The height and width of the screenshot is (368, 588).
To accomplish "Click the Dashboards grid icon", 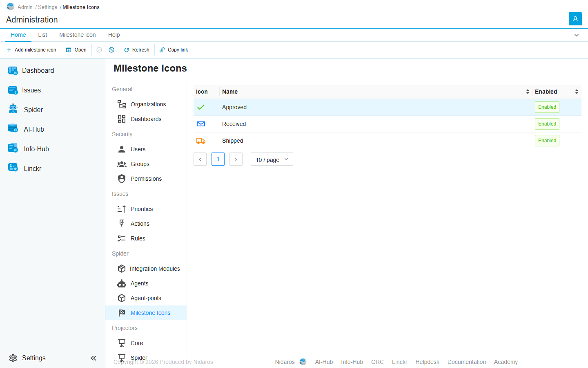I will pos(122,119).
